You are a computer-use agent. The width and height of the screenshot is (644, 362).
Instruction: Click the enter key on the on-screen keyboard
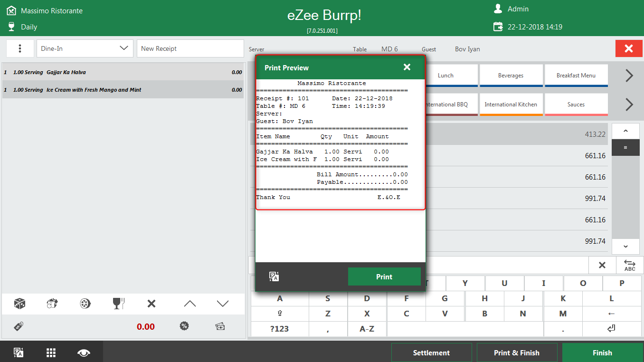coord(612,329)
